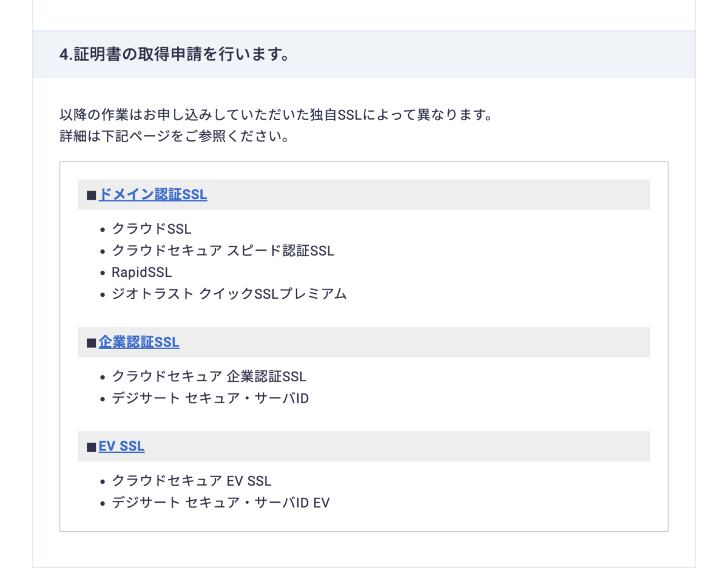Click the クラウドセキュア EV SSL item
Screen dimensions: 728x587
[192, 481]
